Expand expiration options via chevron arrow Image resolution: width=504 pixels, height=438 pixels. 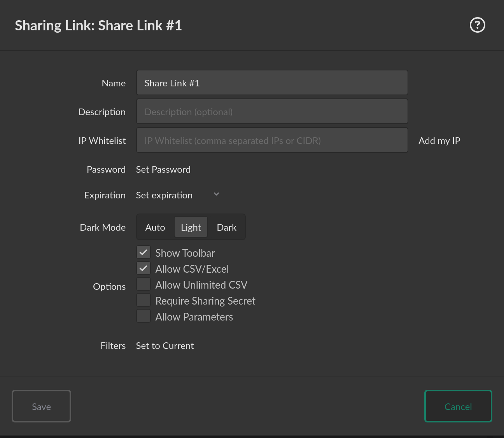tap(217, 194)
